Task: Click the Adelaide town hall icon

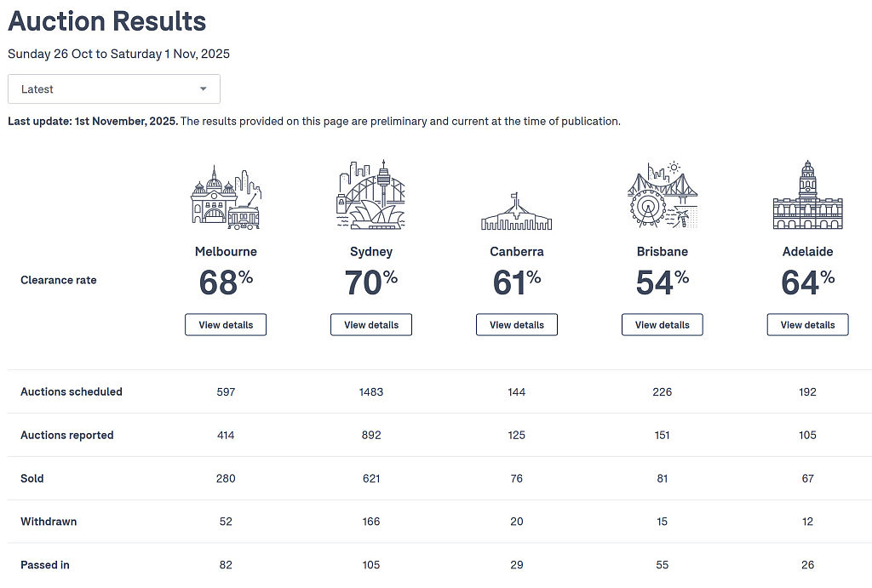Action: click(x=808, y=195)
